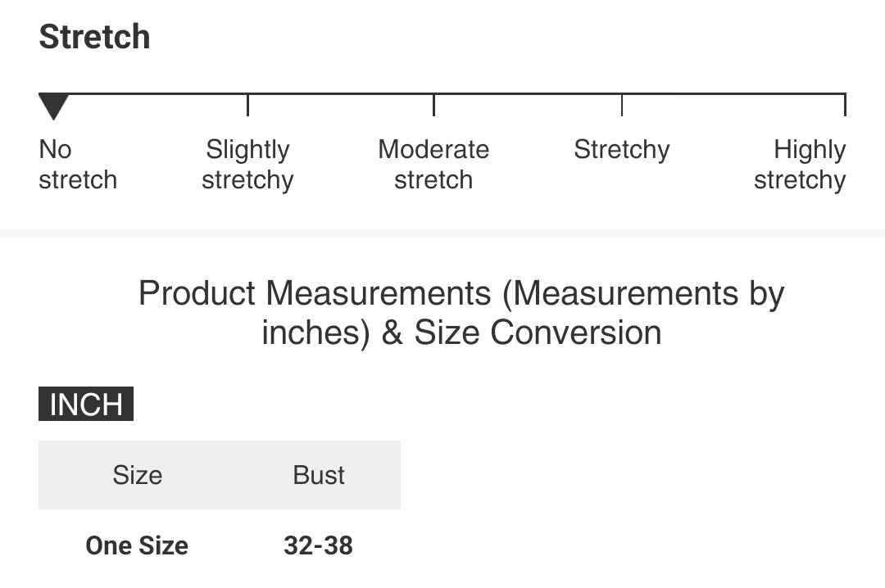Viewport: 885px width, 588px height.
Task: Select the "One Size" table cell
Action: [137, 545]
